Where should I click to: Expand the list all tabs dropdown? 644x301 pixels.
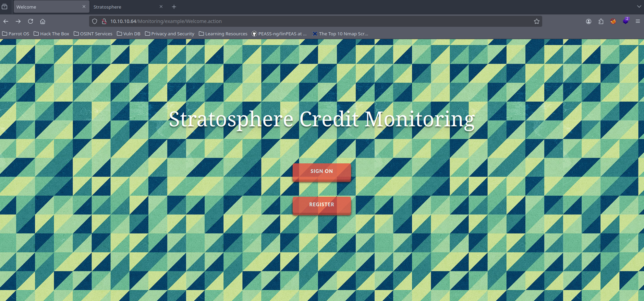pos(639,7)
